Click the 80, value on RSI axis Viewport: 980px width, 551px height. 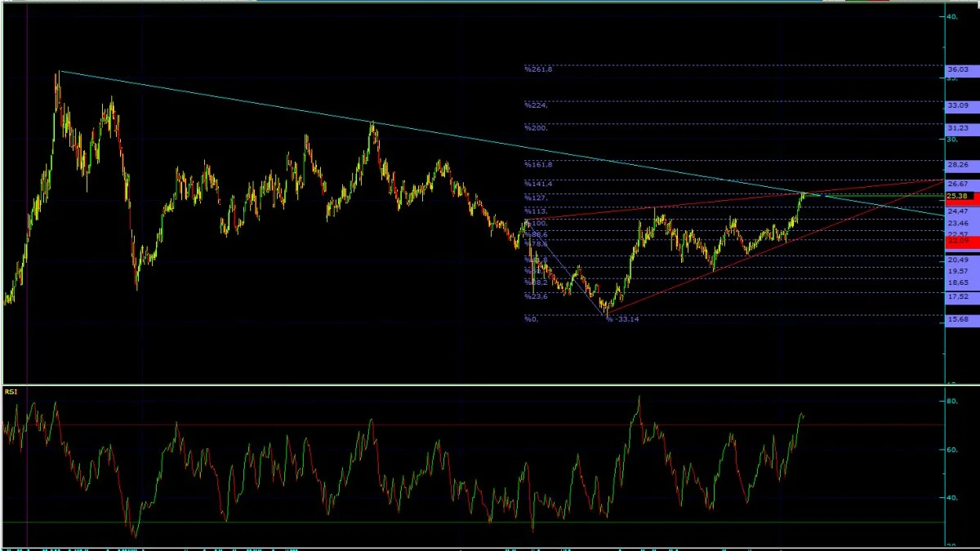click(951, 402)
